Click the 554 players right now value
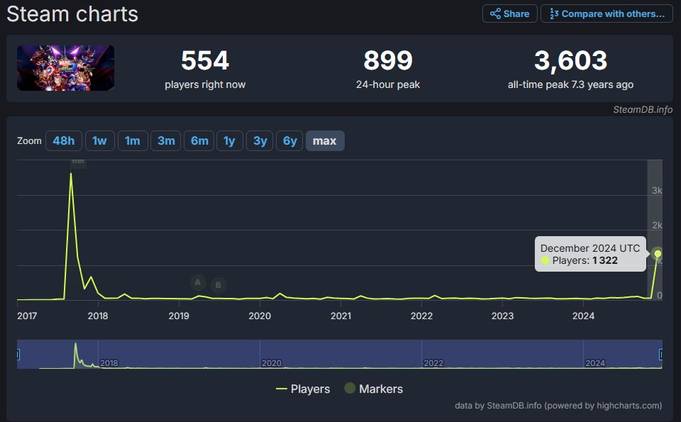 point(205,60)
